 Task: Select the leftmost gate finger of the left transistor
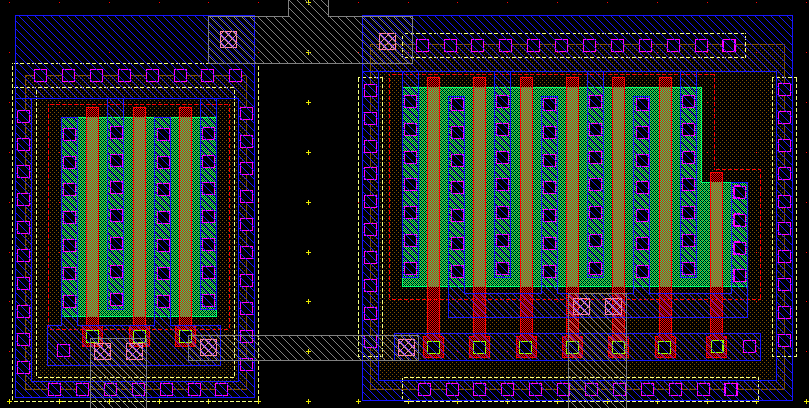[92, 217]
